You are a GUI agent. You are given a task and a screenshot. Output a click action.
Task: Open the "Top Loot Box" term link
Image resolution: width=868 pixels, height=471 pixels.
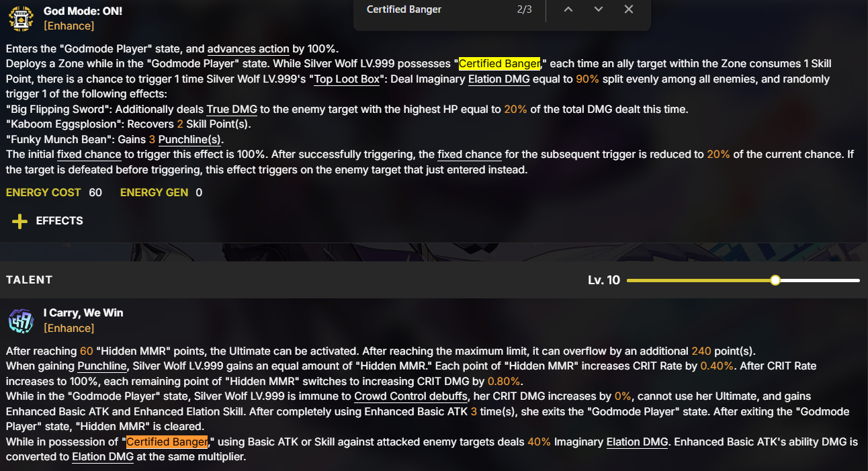[x=349, y=79]
